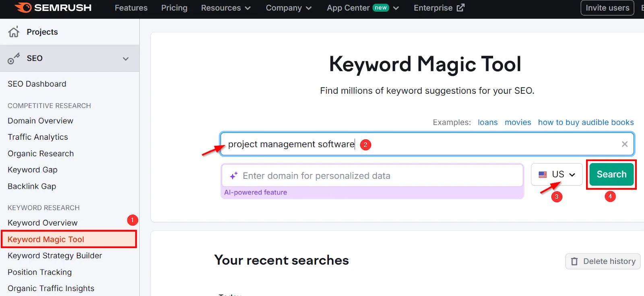Click in the keyword search input field
The height and width of the screenshot is (296, 644).
click(427, 144)
